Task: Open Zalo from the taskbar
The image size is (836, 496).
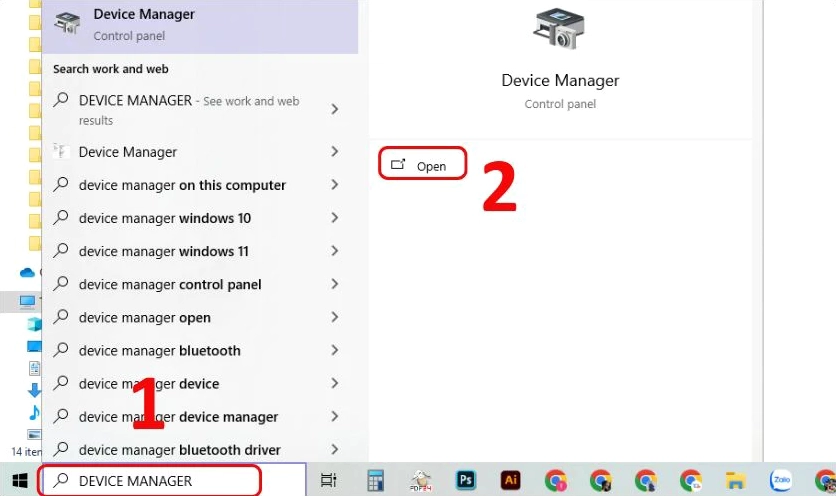Action: [x=781, y=481]
